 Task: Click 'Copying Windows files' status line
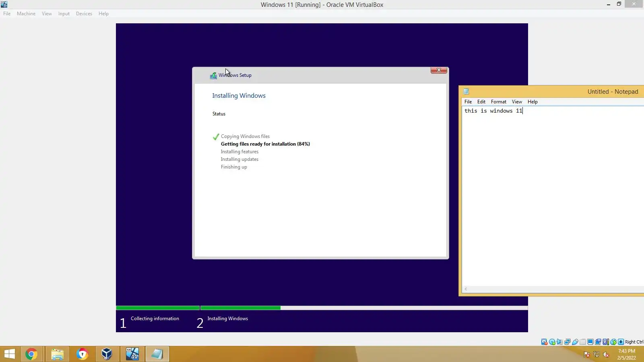point(245,136)
